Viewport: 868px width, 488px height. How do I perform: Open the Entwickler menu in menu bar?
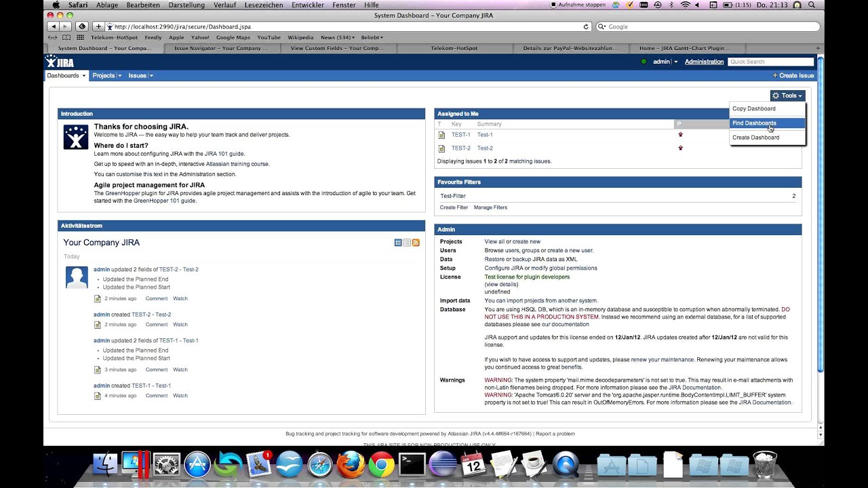308,5
